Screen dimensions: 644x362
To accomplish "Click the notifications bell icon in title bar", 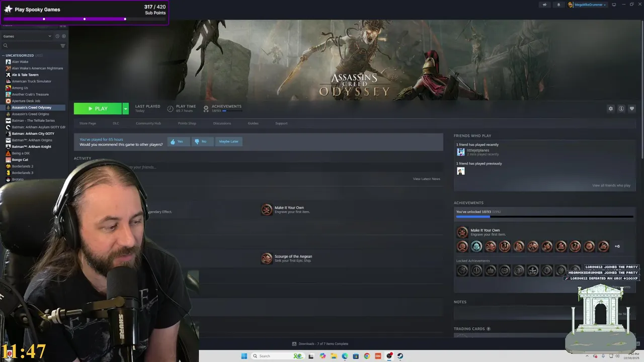I will pos(558,5).
